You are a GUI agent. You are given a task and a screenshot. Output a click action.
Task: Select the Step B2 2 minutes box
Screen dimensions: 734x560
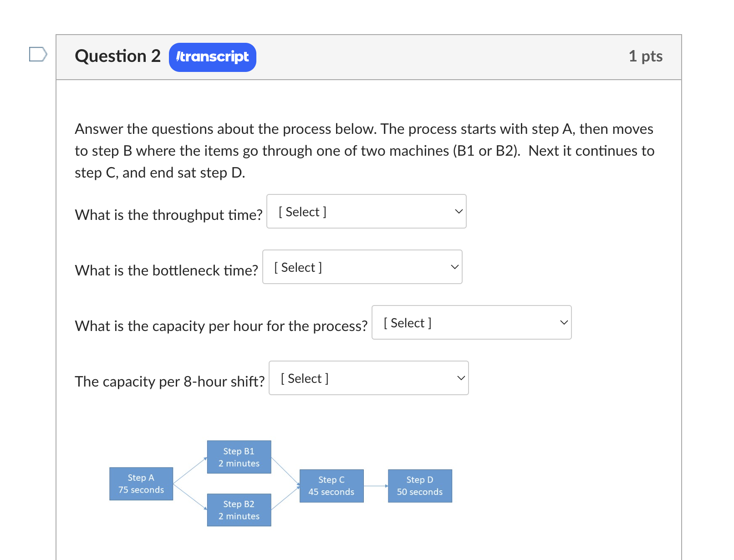point(239,509)
